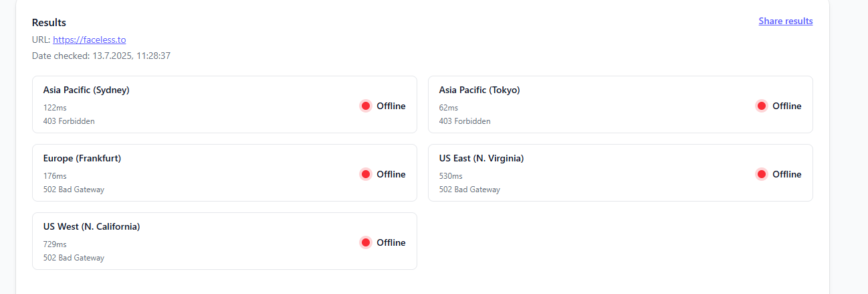Screen dimensions: 868x294
Task: Click the Frankfurt red offline indicator
Action: 366,174
